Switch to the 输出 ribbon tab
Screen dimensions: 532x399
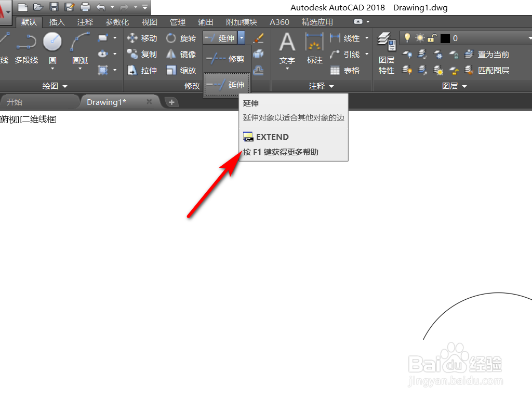206,22
